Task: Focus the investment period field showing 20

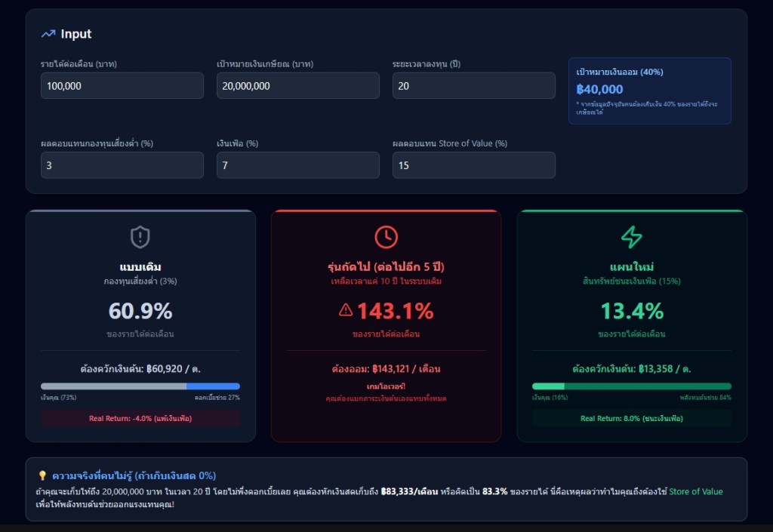Action: point(473,86)
